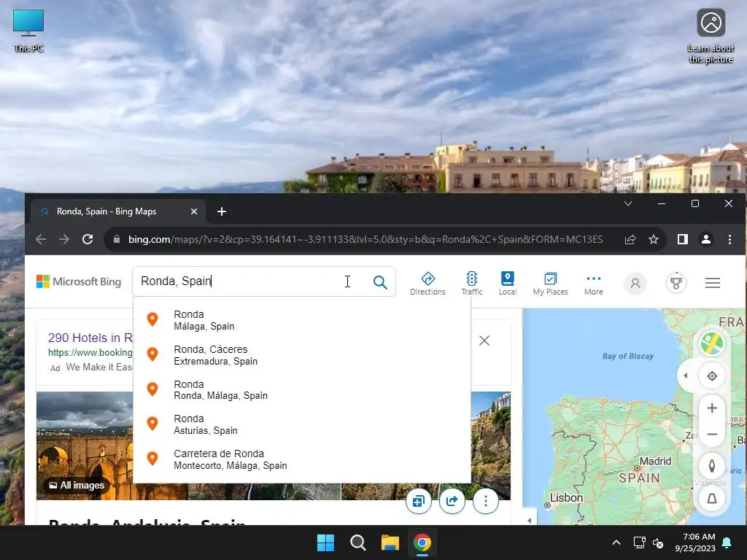Share the Ronda location
This screenshot has width=747, height=560.
click(x=452, y=501)
